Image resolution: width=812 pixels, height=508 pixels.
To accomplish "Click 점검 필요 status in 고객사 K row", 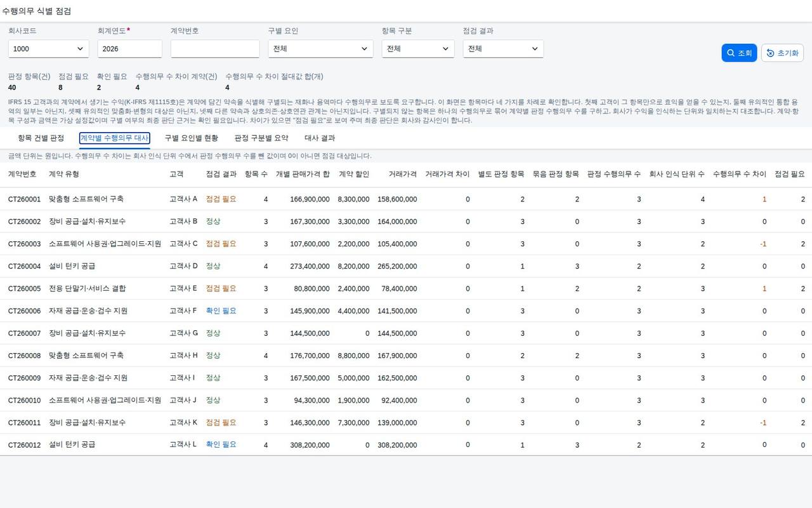I will [x=221, y=422].
